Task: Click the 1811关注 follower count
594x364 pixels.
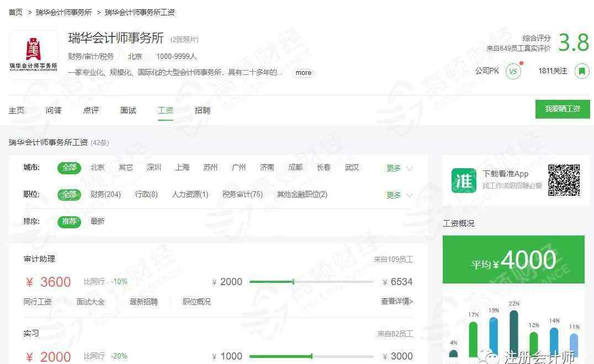Action: point(553,71)
